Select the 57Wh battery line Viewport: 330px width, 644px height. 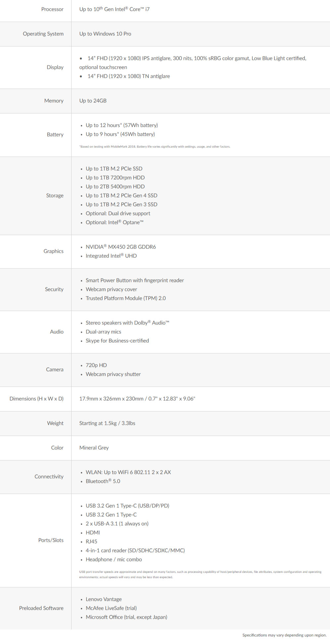pyautogui.click(x=122, y=125)
